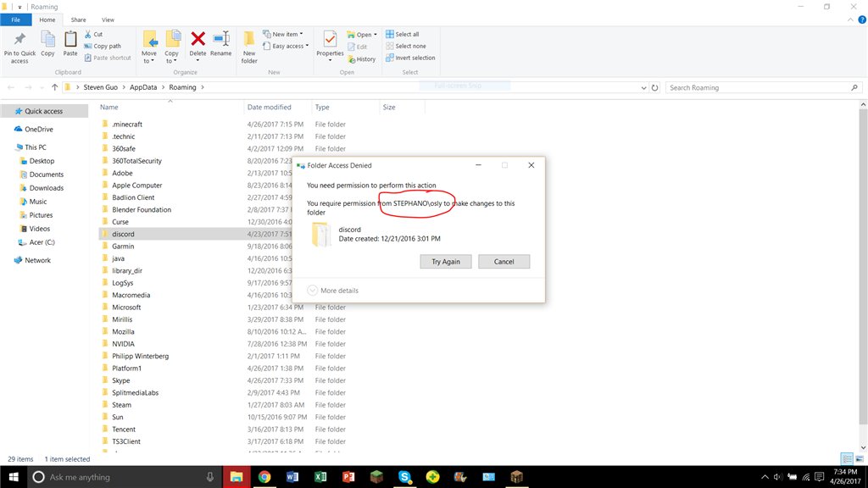The height and width of the screenshot is (488, 868).
Task: Expand More details in dialog
Action: click(332, 291)
